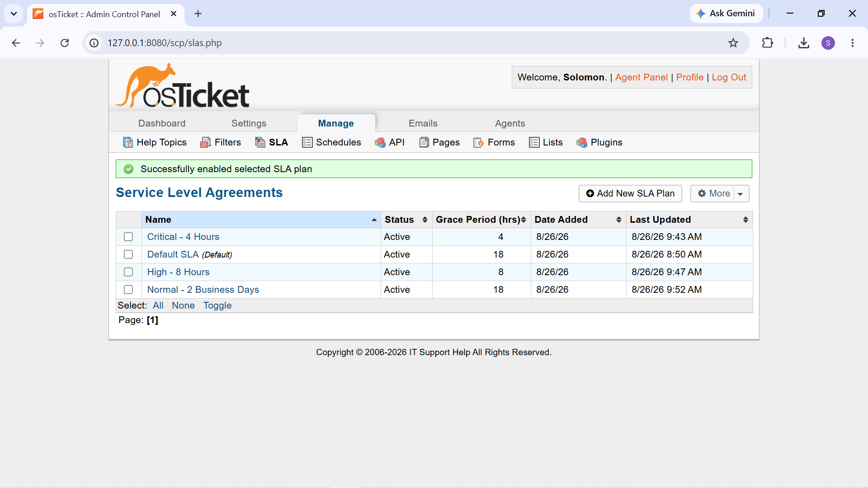Check the High - 8 Hours checkbox
This screenshot has width=868, height=488.
tap(128, 272)
